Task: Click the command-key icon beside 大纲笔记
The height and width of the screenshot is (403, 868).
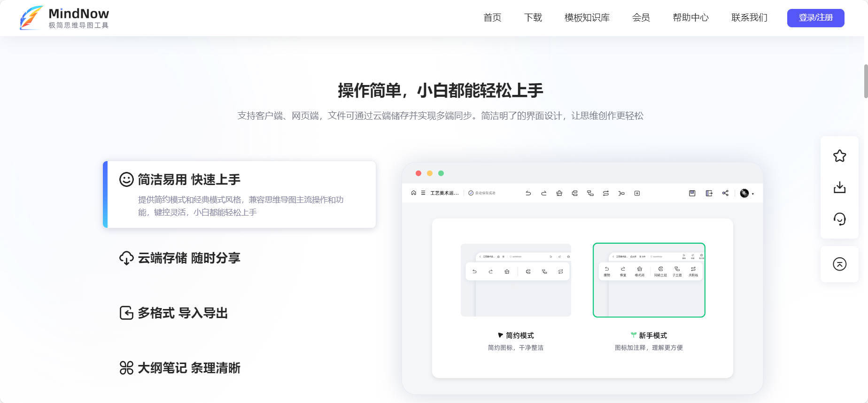Action: [126, 368]
